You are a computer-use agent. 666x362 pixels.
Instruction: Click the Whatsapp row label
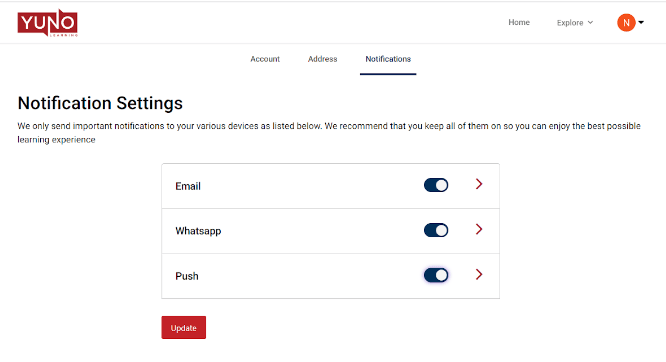coord(198,231)
